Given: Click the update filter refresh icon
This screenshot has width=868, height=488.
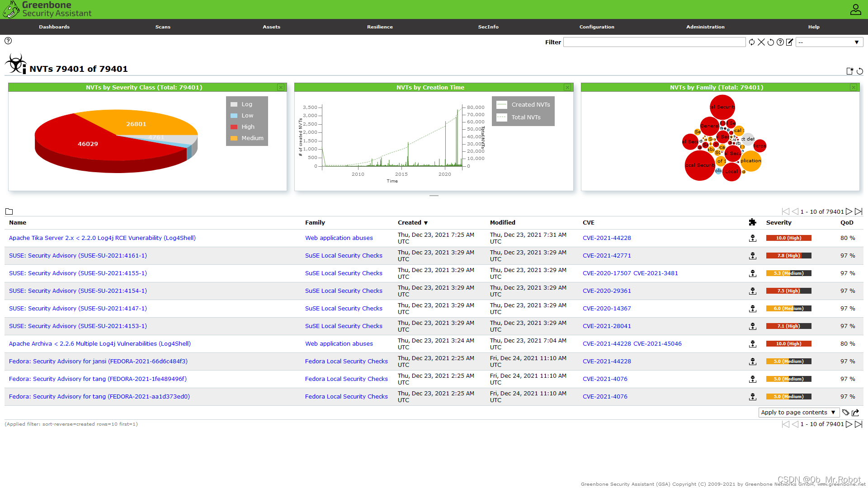Looking at the screenshot, I should [x=751, y=42].
